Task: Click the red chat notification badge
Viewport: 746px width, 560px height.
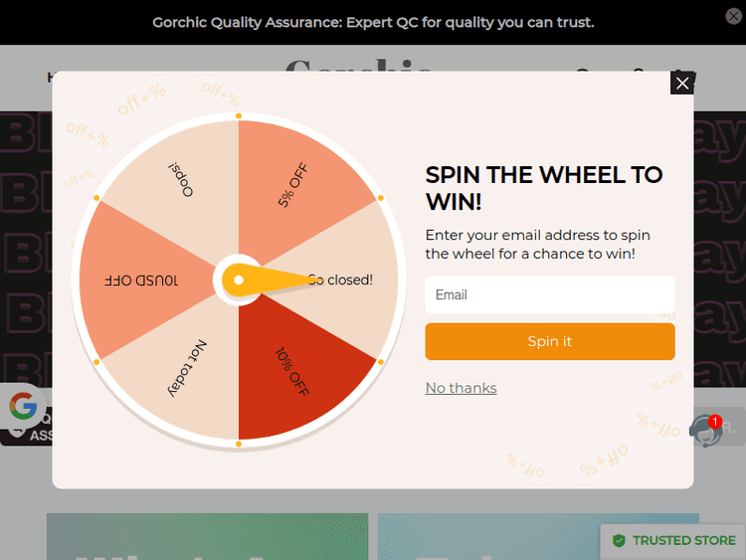Action: [x=715, y=422]
